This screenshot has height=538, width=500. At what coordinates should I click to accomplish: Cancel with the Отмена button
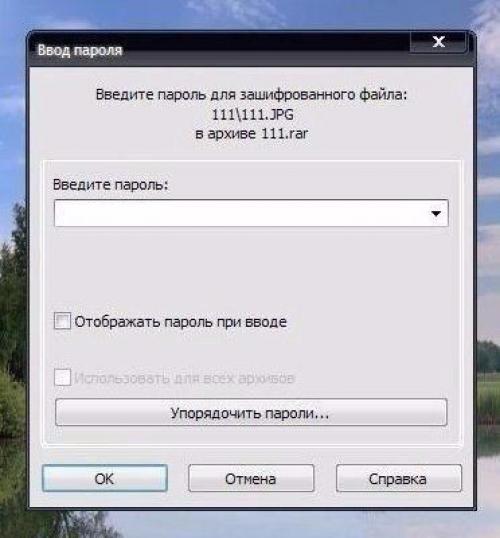coord(251,478)
